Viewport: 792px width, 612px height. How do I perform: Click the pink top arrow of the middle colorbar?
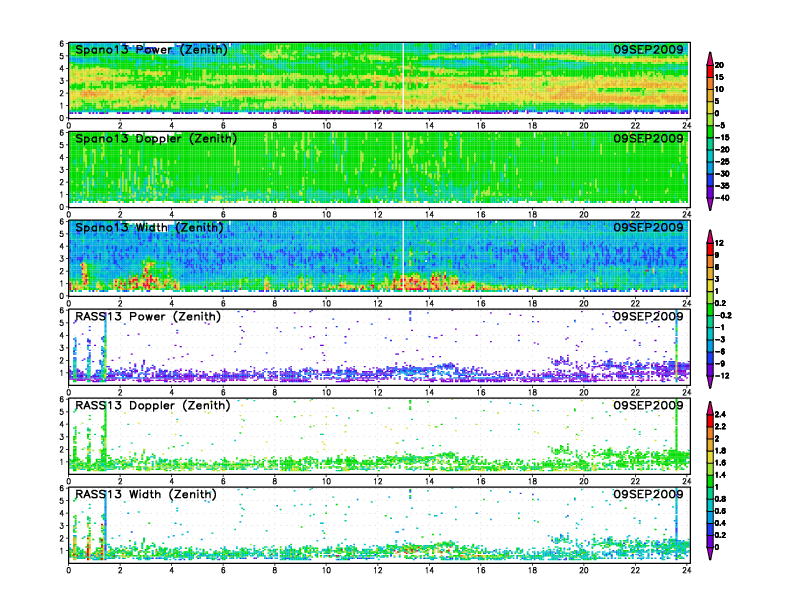[x=710, y=236]
